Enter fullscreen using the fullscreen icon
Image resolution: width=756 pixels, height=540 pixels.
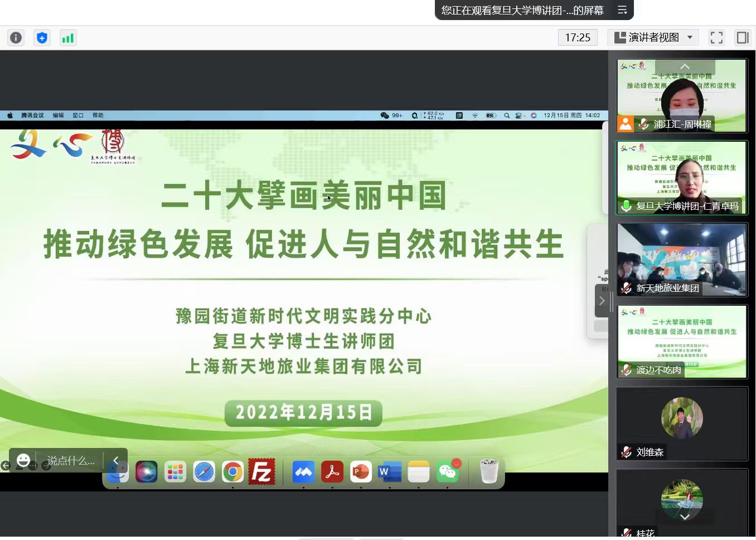(x=716, y=37)
